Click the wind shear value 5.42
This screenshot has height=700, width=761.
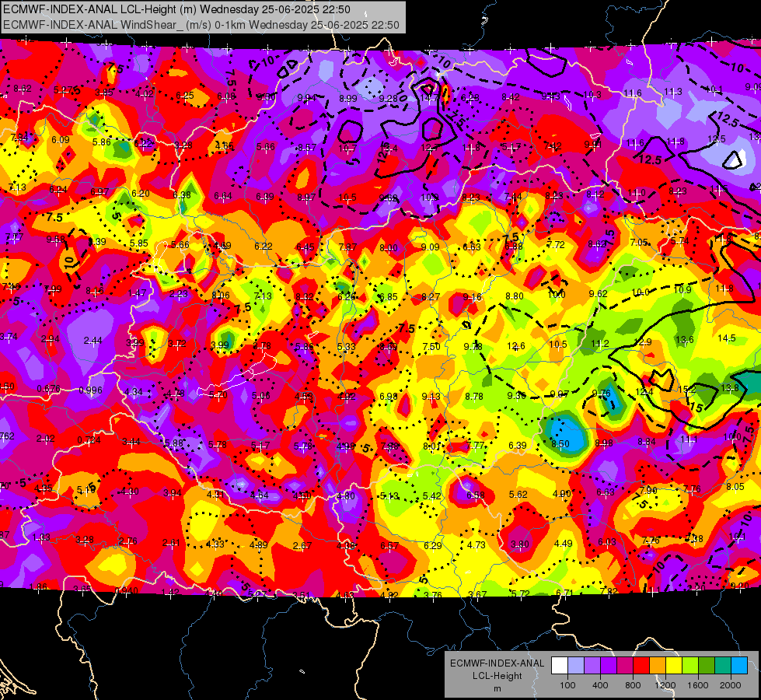click(432, 495)
